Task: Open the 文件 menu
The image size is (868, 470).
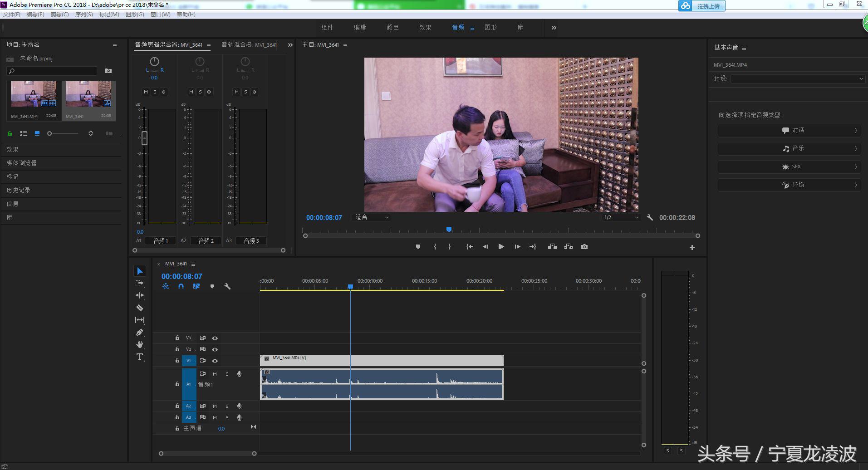Action: (x=11, y=14)
